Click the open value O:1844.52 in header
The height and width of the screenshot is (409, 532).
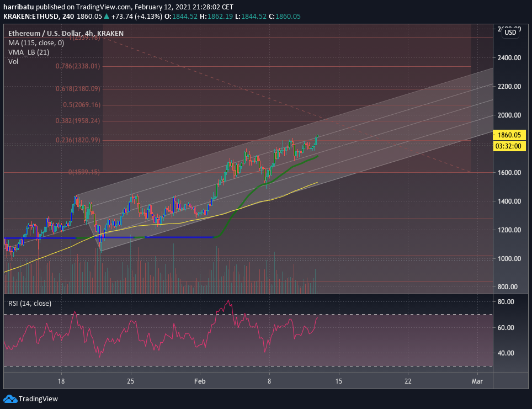[181, 17]
